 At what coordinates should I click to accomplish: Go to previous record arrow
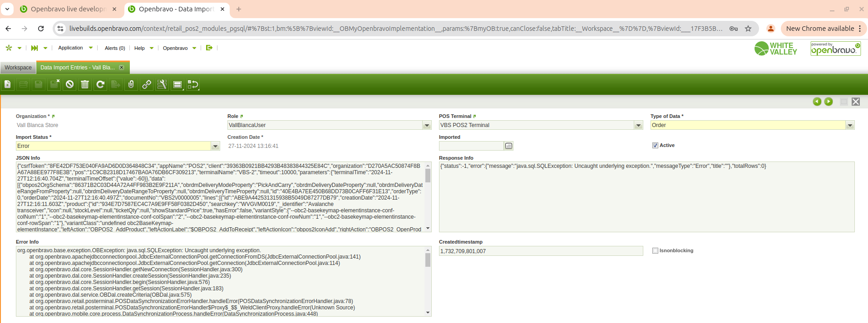tap(817, 102)
